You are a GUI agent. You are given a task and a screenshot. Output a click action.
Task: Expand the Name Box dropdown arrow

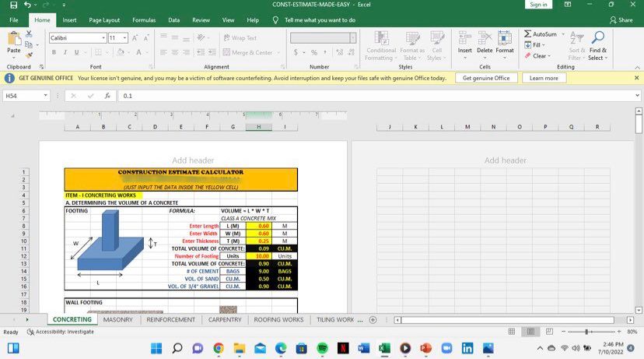click(x=46, y=96)
